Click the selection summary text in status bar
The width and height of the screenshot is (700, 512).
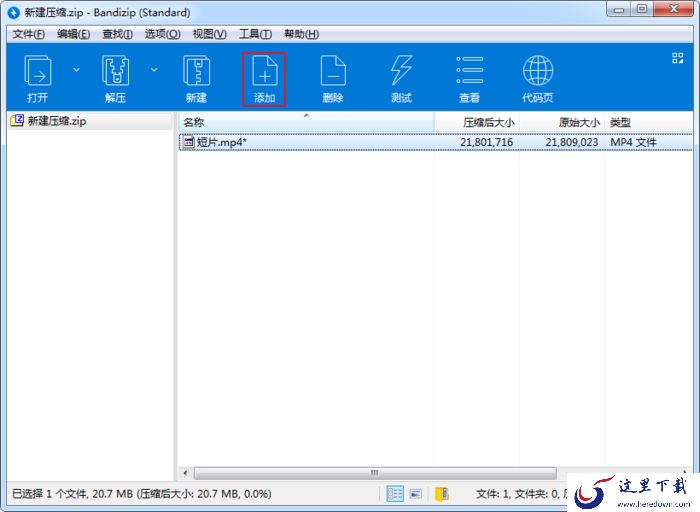click(x=142, y=494)
